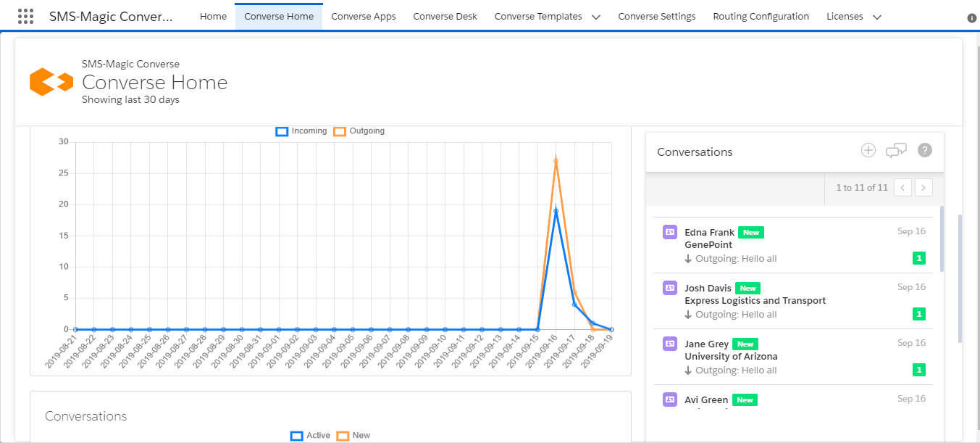The width and height of the screenshot is (980, 443).
Task: Click Sep 16 date on Josh Davis row
Action: (x=911, y=287)
